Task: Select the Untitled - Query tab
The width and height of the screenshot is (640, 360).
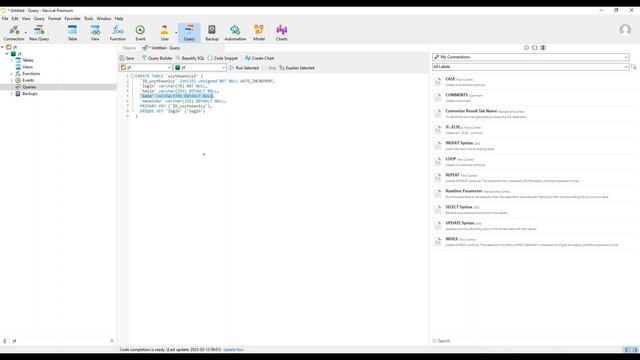Action: [x=162, y=48]
